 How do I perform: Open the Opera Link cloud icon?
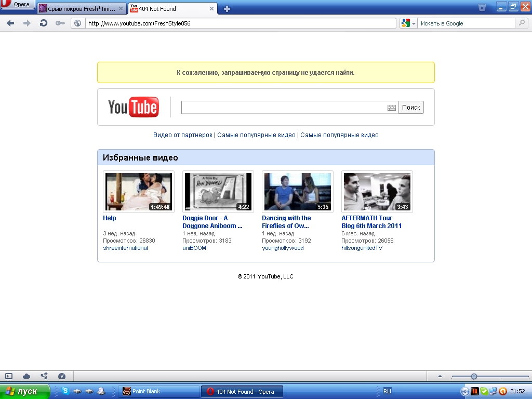(26, 376)
